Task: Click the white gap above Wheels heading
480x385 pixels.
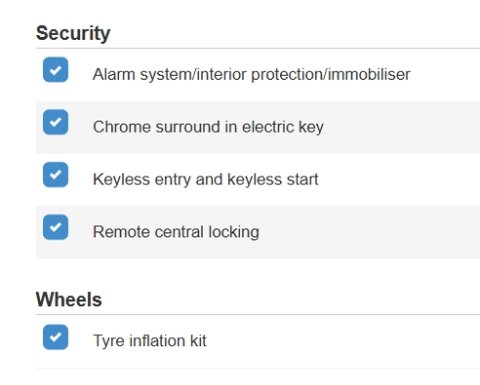Action: point(258,272)
